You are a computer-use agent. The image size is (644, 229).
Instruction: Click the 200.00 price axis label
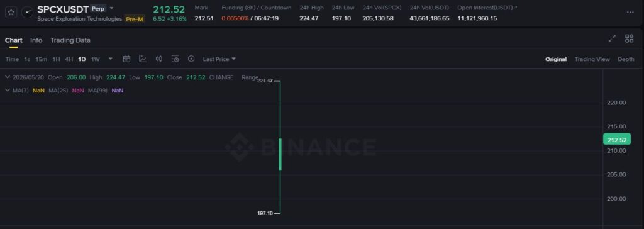pyautogui.click(x=616, y=199)
